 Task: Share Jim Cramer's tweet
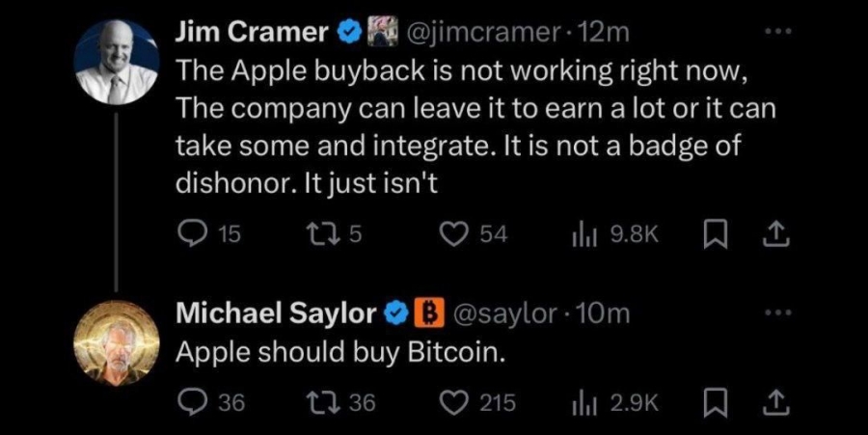click(776, 234)
